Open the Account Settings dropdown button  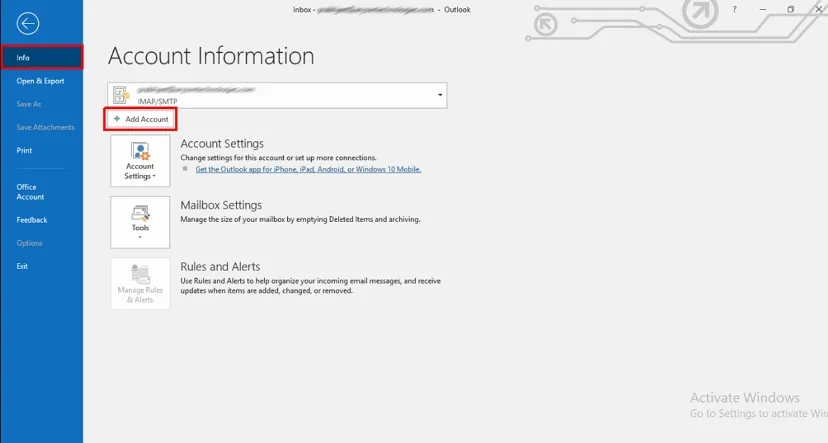tap(140, 161)
